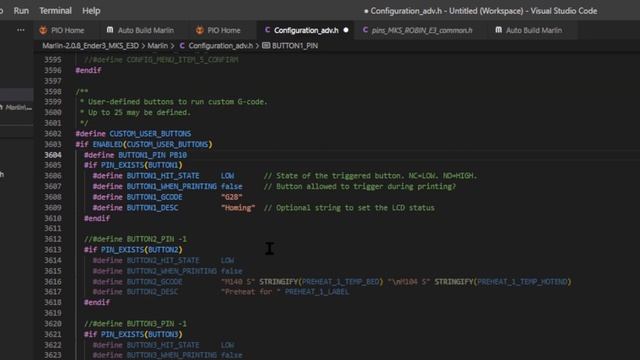Click PREHEAT_1_LABEL token on line 3617
The height and width of the screenshot is (360, 640).
[317, 291]
